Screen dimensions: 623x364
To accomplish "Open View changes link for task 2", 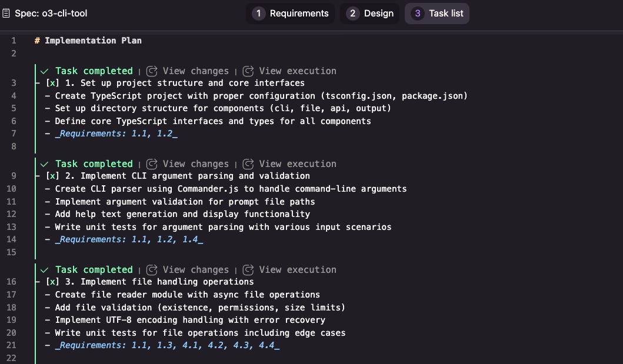I will tap(195, 164).
